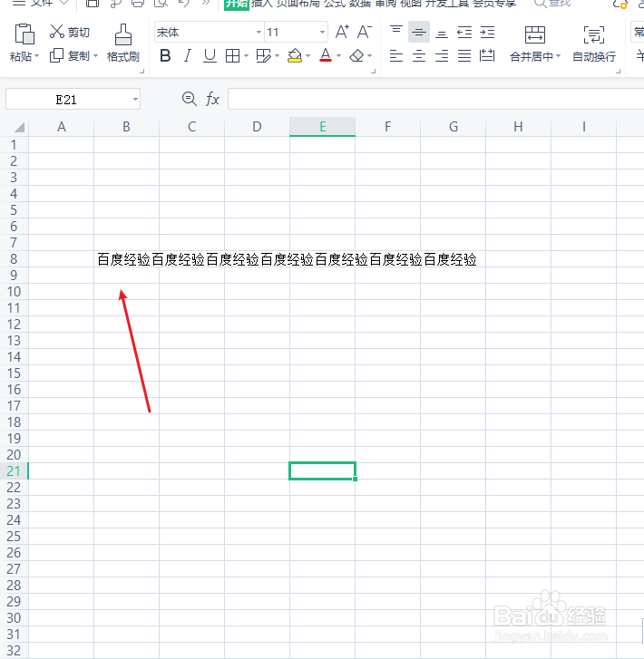Activate the 格式刷 format painter
Image resolution: width=644 pixels, height=659 pixels.
pos(122,43)
